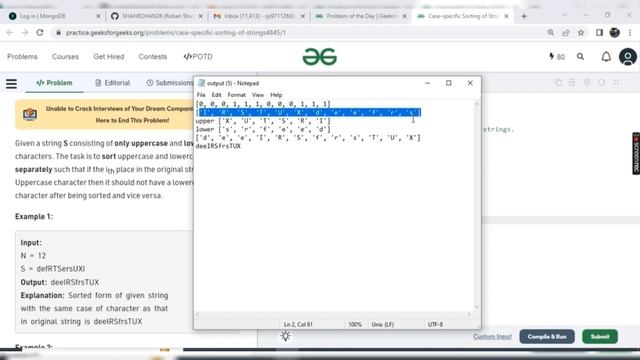Image resolution: width=640 pixels, height=360 pixels.
Task: Click the 'deeIRSfrsTUX' line in Notepad
Action: point(218,146)
